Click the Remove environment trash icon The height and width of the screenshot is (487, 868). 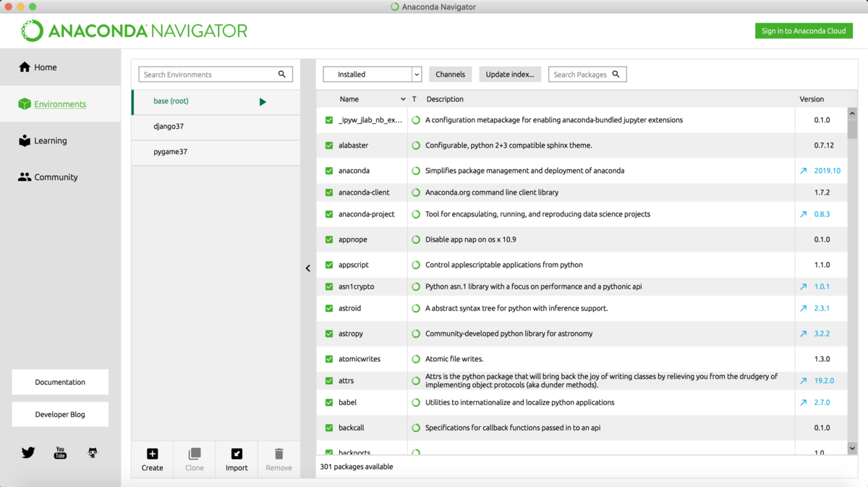coord(278,454)
